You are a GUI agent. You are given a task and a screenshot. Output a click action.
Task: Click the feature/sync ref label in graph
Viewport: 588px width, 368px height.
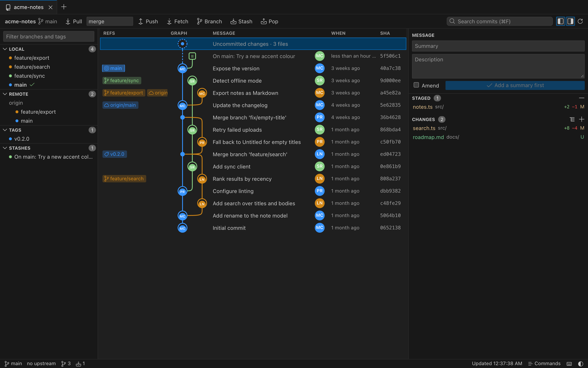click(122, 81)
